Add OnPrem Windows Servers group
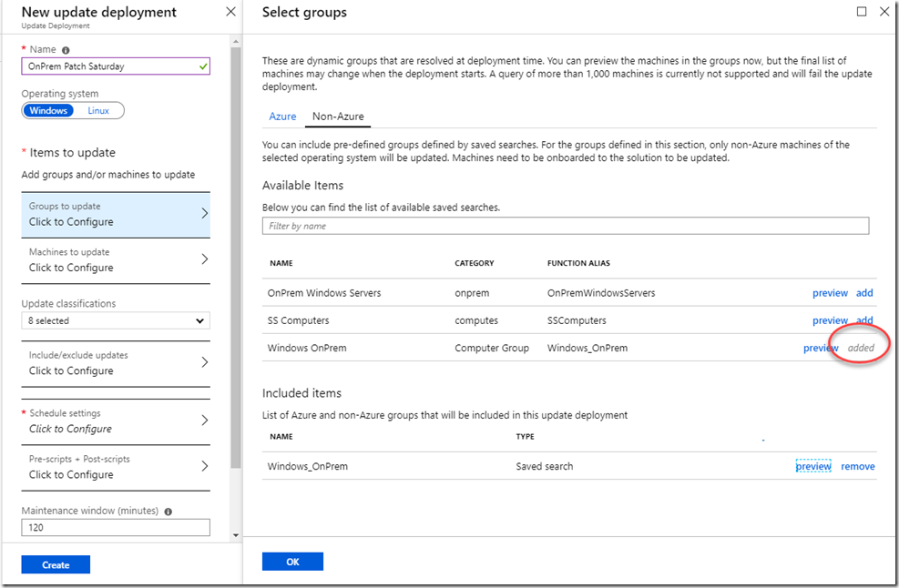This screenshot has height=588, width=899. tap(864, 293)
